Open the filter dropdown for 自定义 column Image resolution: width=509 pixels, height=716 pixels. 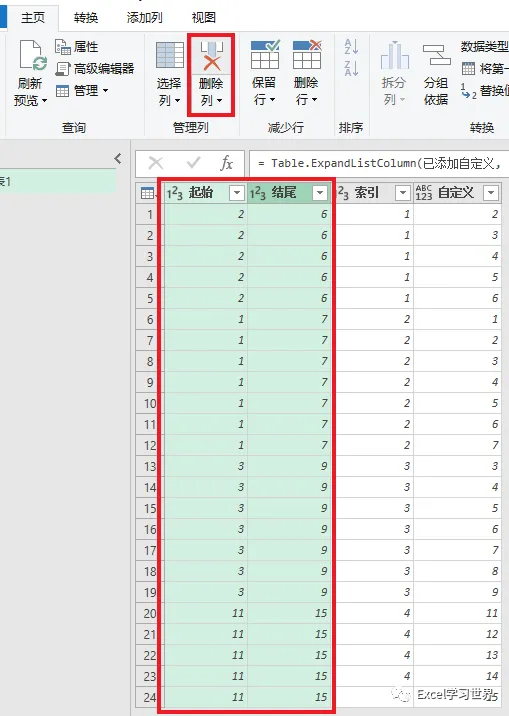491,193
